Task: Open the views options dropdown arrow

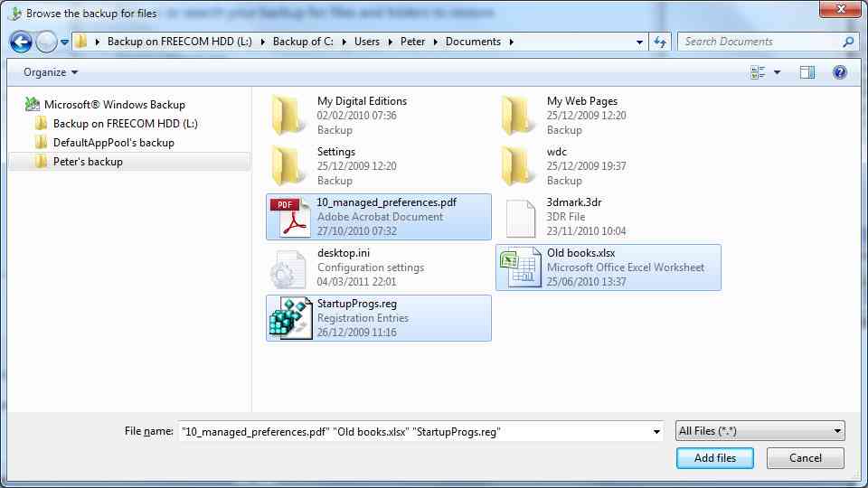Action: click(x=778, y=72)
